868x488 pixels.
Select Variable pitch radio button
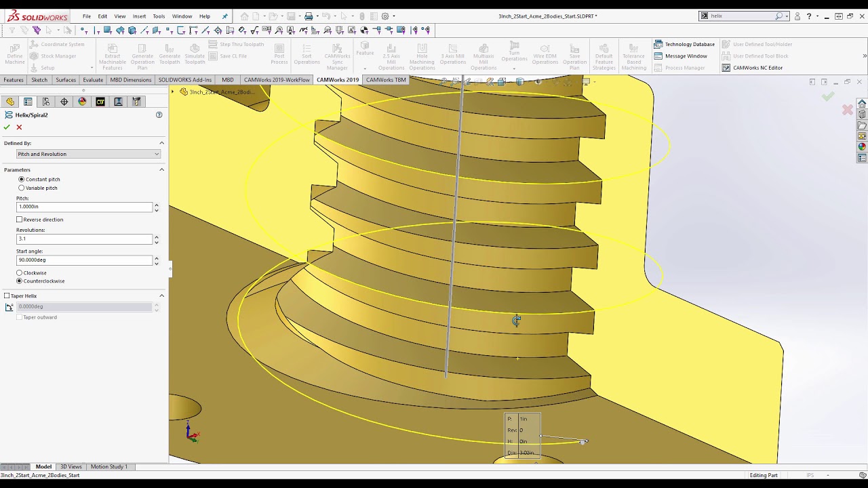22,188
